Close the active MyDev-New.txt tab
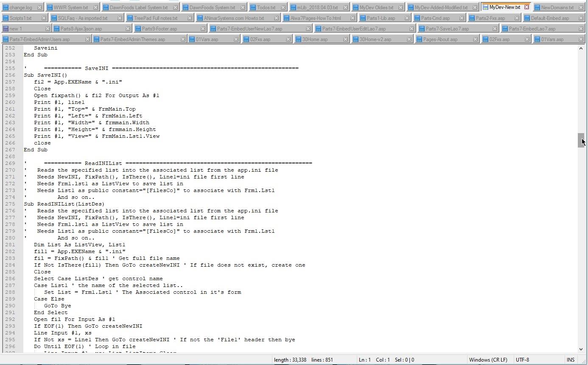Image resolution: width=588 pixels, height=365 pixels. click(x=526, y=7)
